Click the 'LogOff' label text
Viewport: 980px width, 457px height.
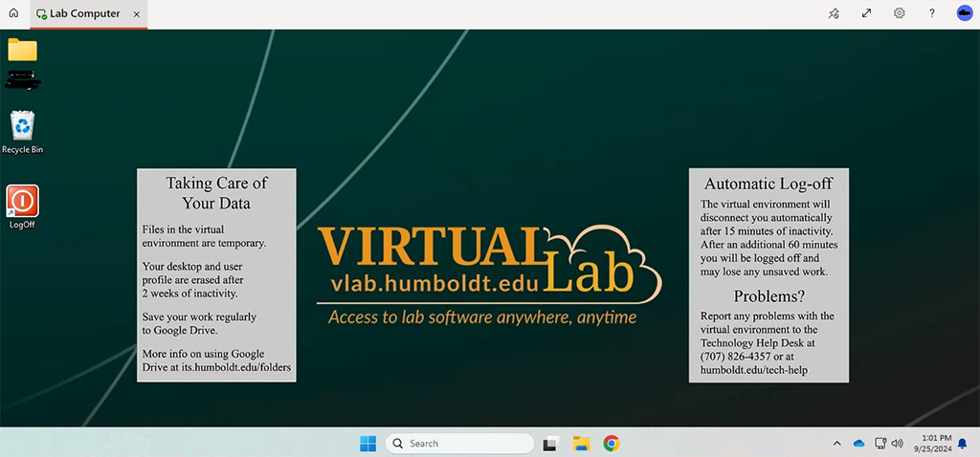[23, 225]
